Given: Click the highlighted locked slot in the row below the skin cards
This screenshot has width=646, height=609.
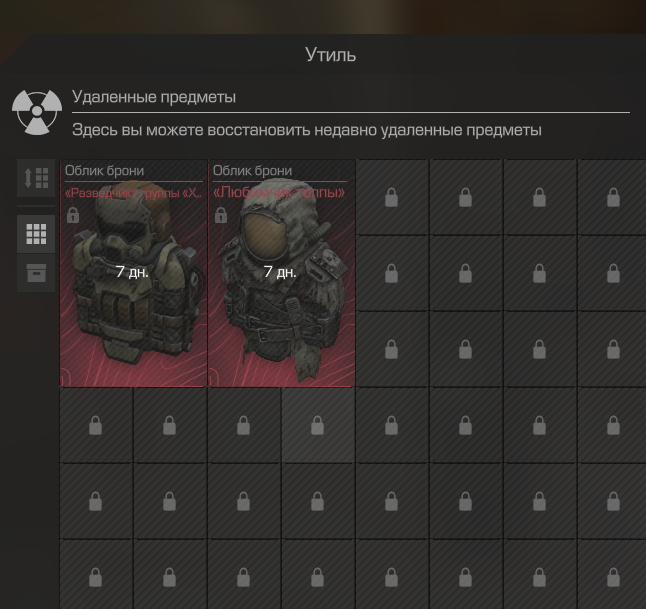Looking at the screenshot, I should point(317,425).
